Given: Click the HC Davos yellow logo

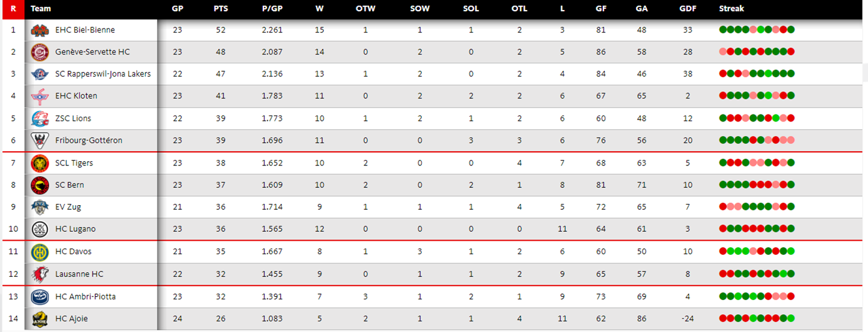Looking at the screenshot, I should (x=40, y=252).
